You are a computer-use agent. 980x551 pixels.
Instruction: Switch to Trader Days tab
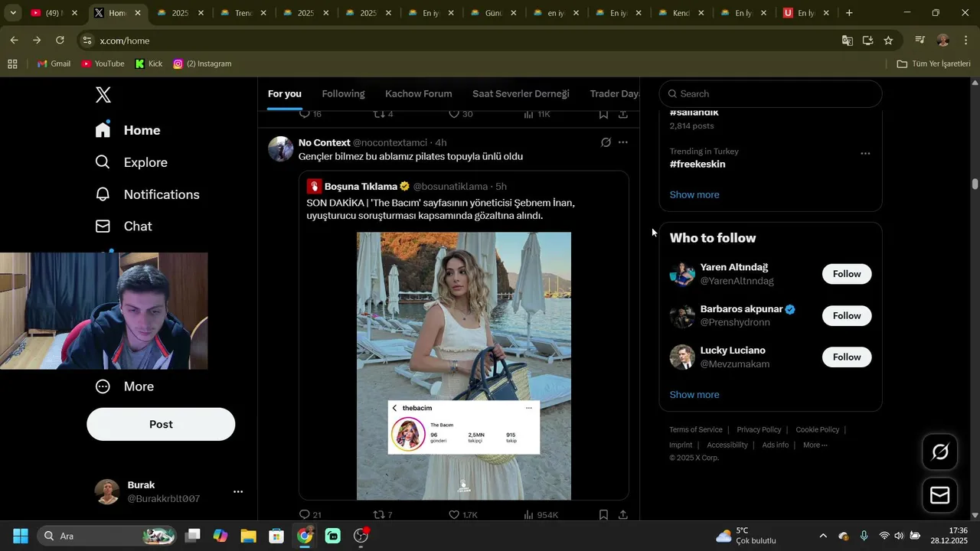615,94
